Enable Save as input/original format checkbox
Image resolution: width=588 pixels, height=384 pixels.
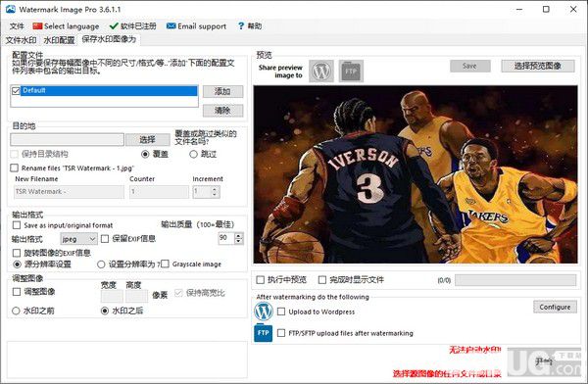click(17, 225)
